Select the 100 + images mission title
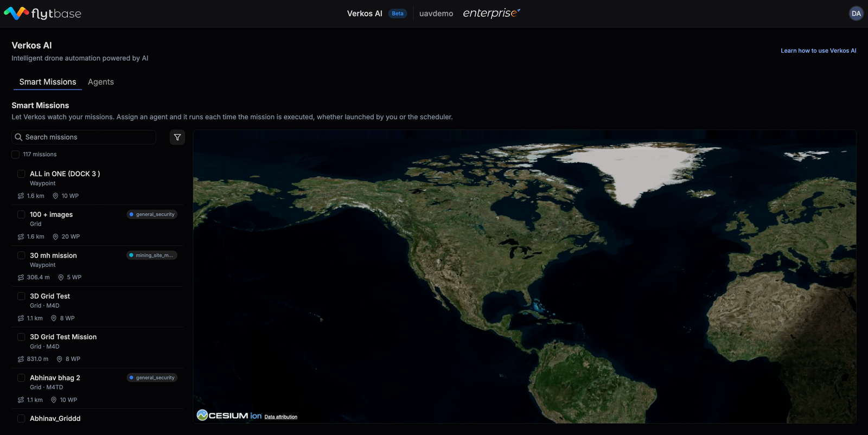 51,214
